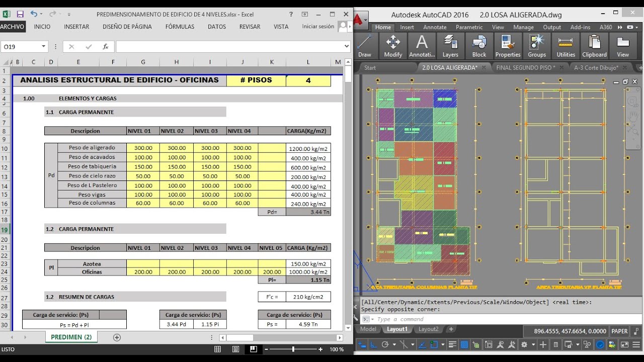644x362 pixels.
Task: Open the Draw panel in AutoCAD
Action: click(x=365, y=46)
